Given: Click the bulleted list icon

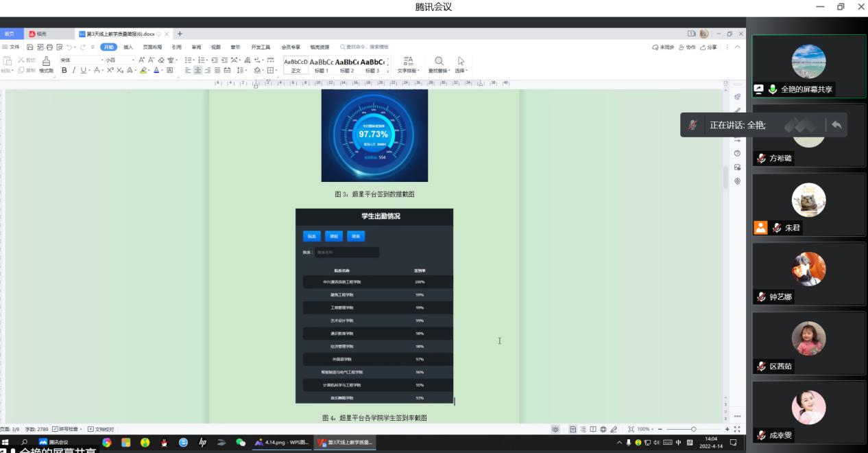Looking at the screenshot, I should pos(188,60).
